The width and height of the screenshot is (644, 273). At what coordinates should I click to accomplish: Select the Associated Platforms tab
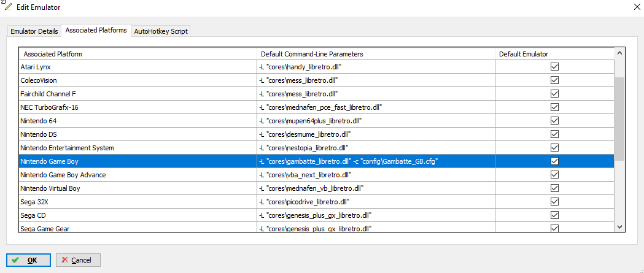96,31
